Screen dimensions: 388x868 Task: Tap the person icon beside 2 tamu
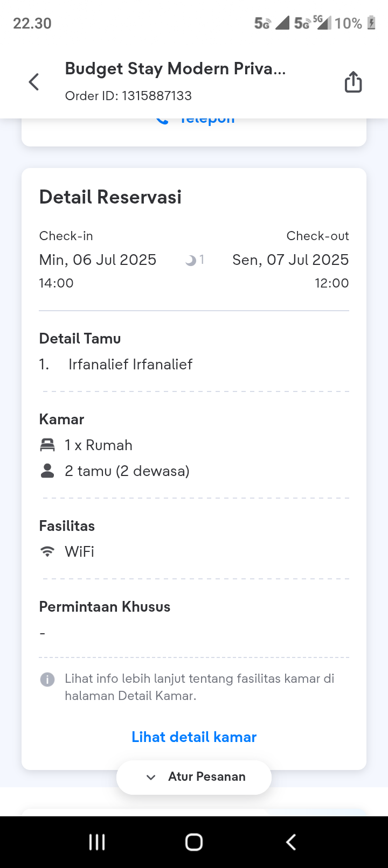[47, 471]
